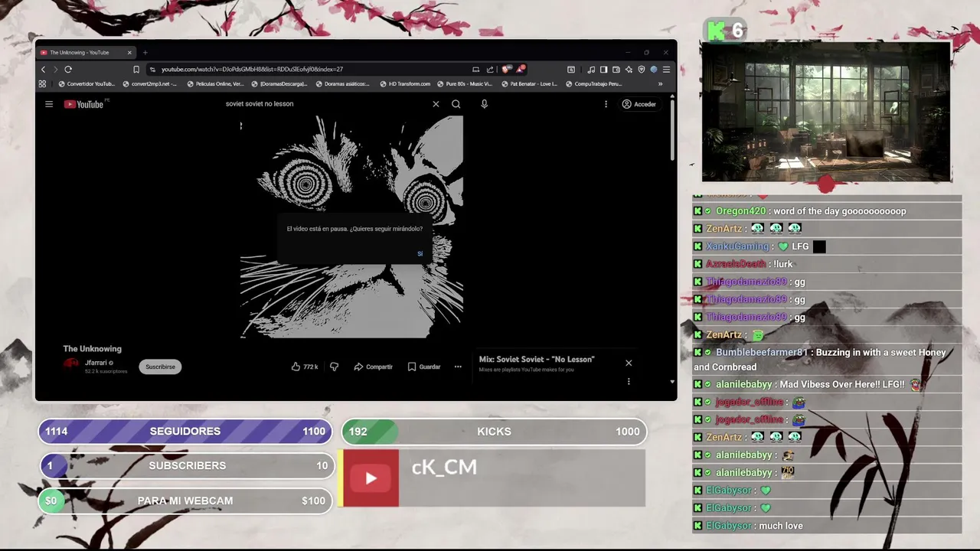Open the convert2mp3.net bookmark
Screen dimensions: 980x551
[x=150, y=84]
